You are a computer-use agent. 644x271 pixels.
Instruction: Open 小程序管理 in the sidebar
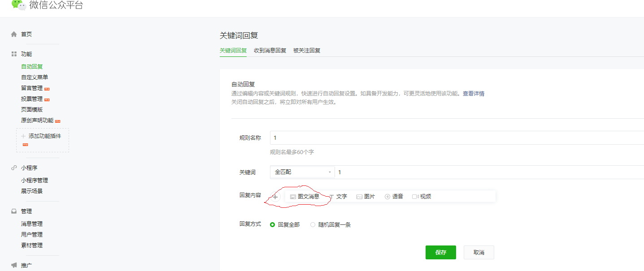pyautogui.click(x=35, y=181)
